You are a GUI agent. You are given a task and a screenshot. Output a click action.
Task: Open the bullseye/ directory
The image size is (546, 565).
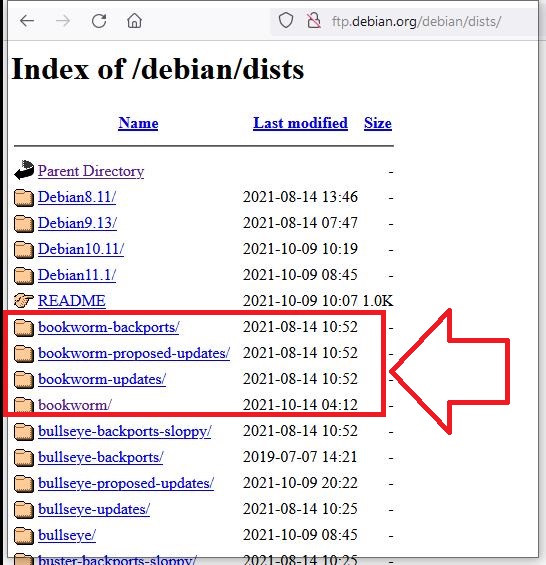(67, 535)
